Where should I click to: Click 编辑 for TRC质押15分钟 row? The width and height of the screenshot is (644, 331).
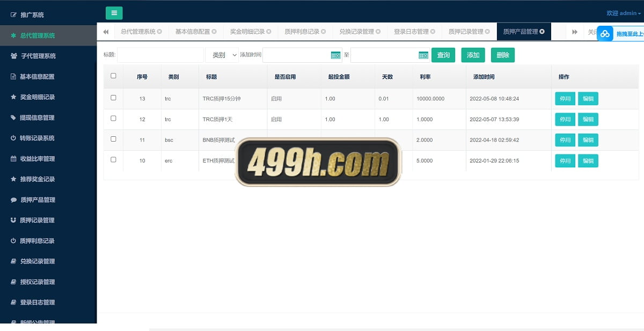click(588, 99)
